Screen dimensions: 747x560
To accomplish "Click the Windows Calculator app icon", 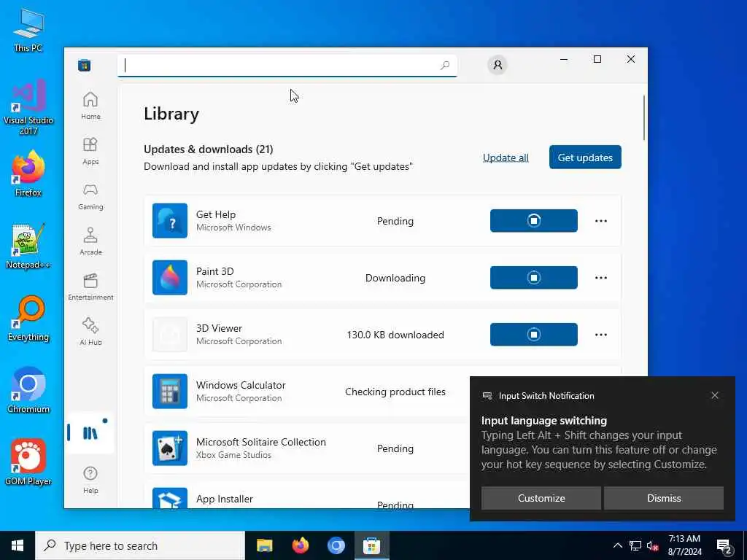I will click(x=170, y=392).
